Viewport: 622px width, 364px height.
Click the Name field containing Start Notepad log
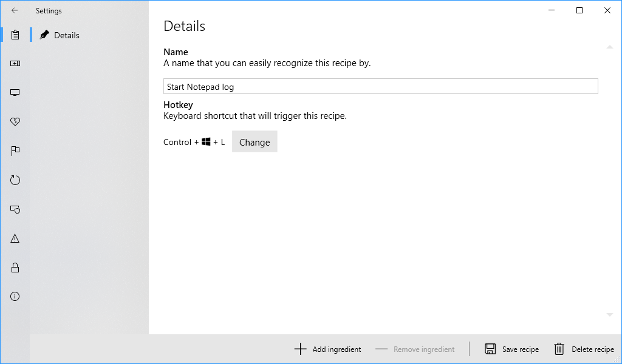[380, 86]
